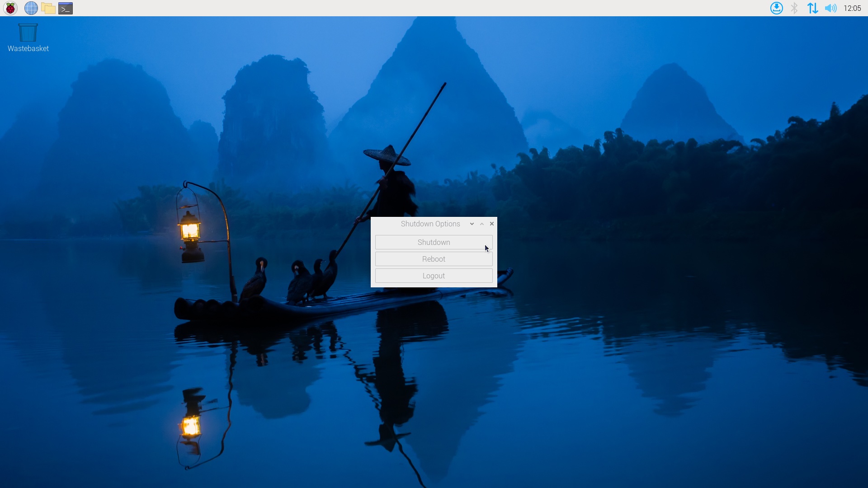Viewport: 868px width, 488px height.
Task: Select Logout from shutdown dialog
Action: click(434, 275)
